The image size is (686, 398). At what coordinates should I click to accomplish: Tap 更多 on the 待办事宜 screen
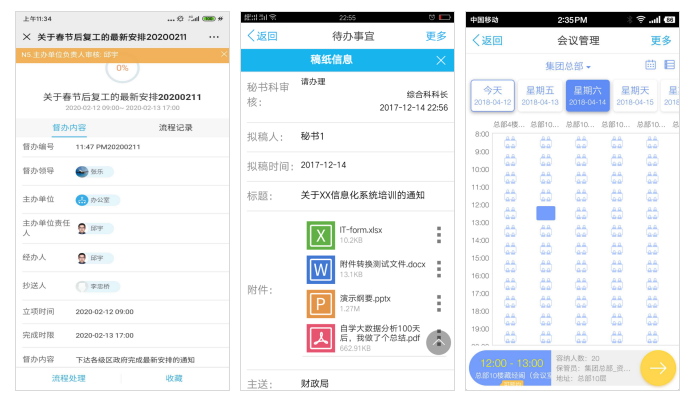point(436,36)
